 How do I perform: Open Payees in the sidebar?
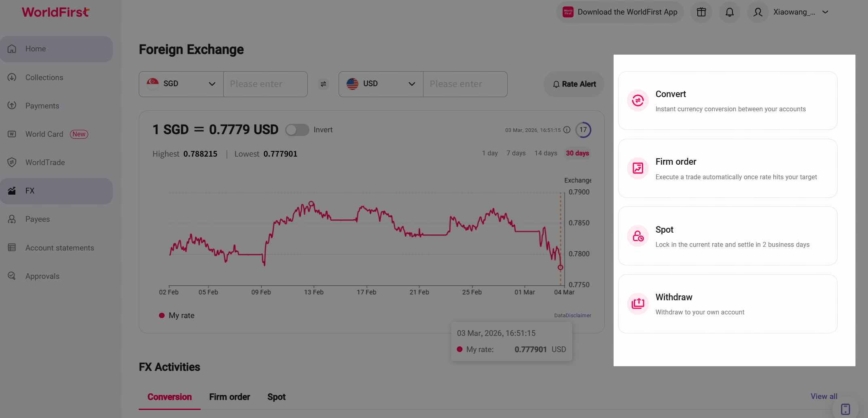[38, 219]
